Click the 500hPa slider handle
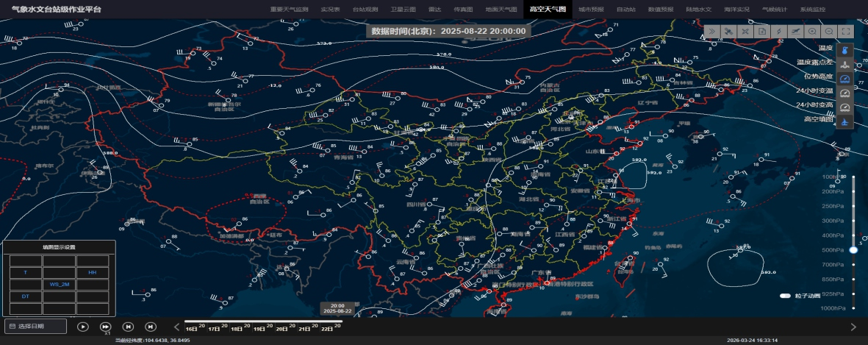 pos(853,250)
